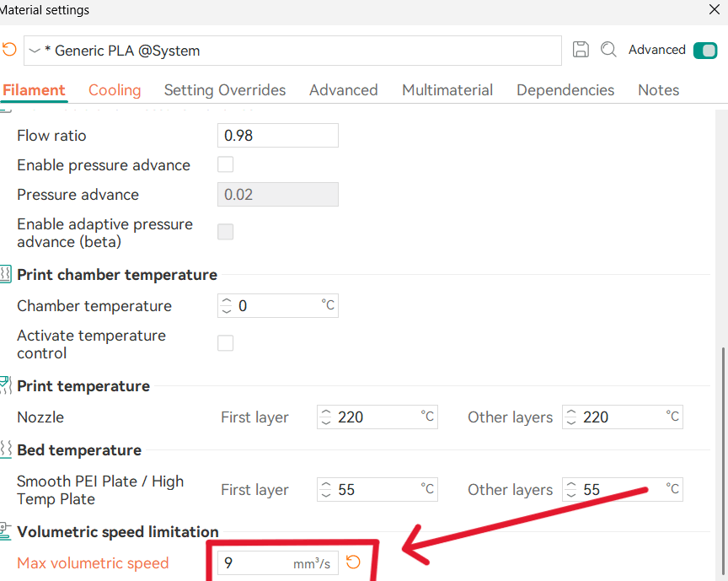Screen dimensions: 728x581
Task: Click the Flow ratio input field
Action: 278,135
